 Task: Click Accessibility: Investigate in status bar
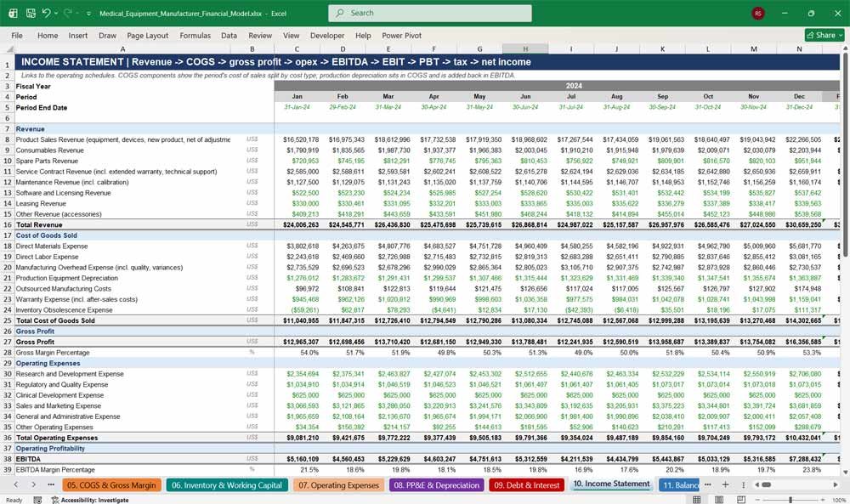coord(90,500)
